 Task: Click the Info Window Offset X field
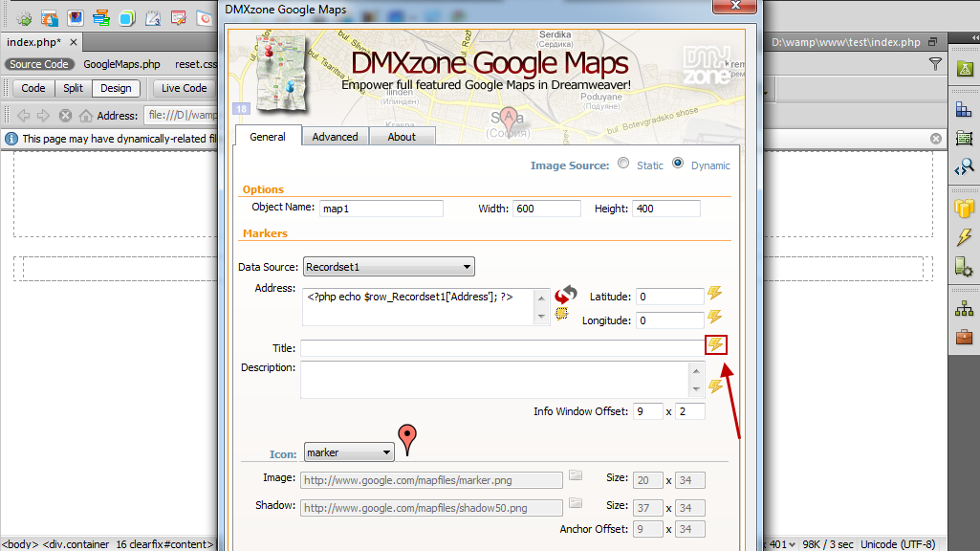[x=647, y=411]
